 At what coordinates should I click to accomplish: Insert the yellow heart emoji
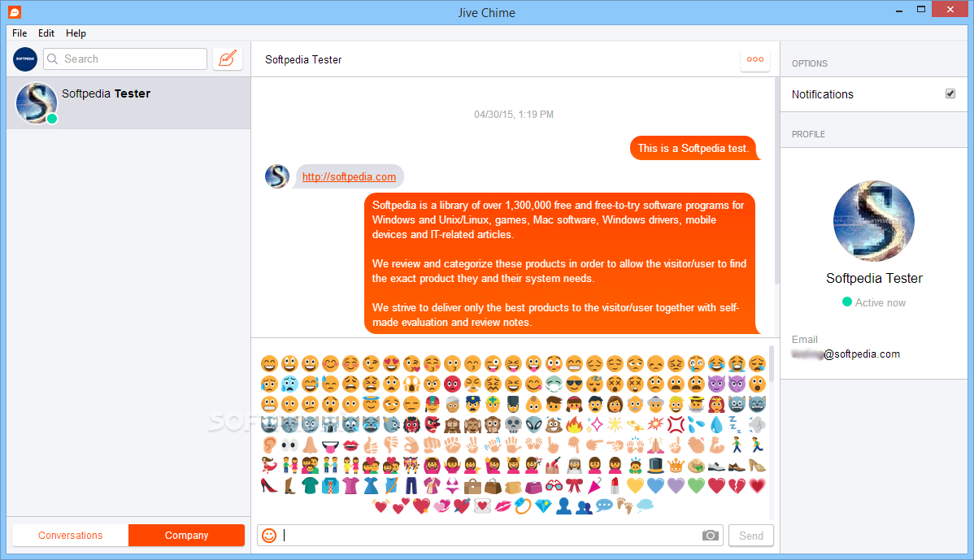click(635, 485)
